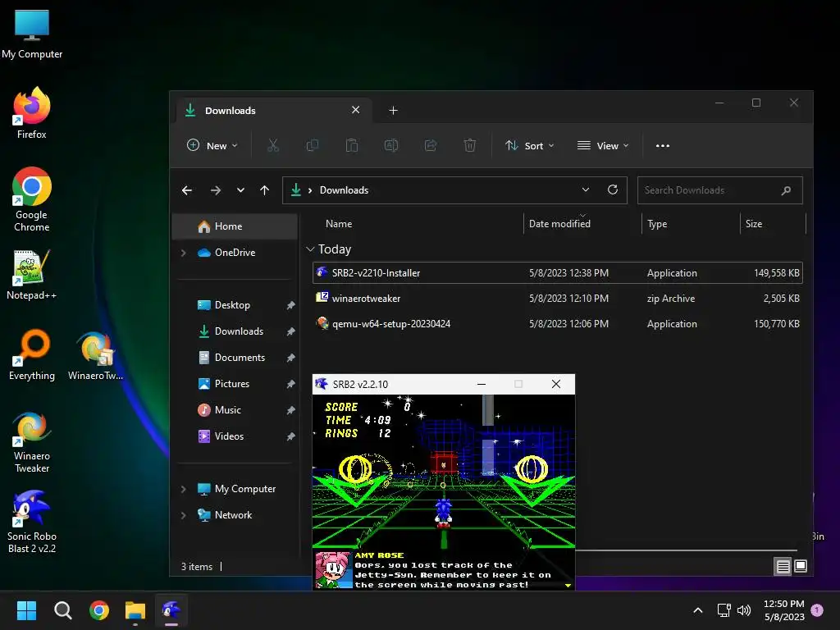
Task: Open the Google Chrome desktop shortcut
Action: point(32,199)
